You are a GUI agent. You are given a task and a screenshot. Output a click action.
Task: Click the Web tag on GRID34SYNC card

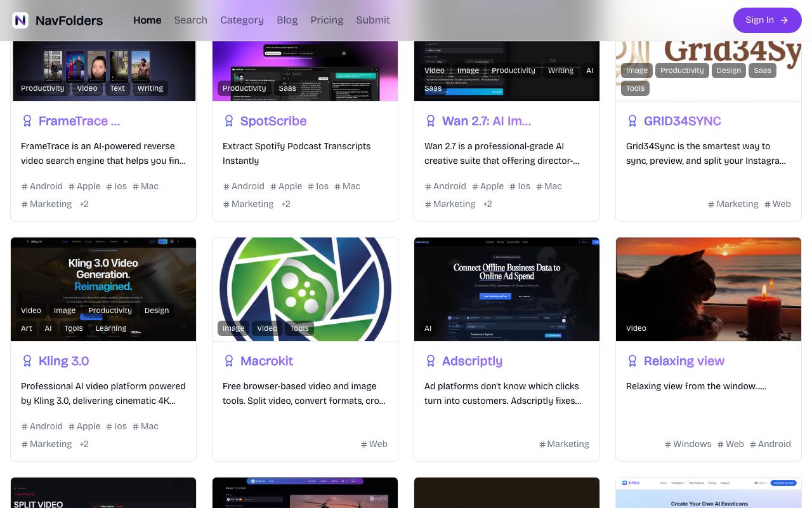click(x=777, y=204)
